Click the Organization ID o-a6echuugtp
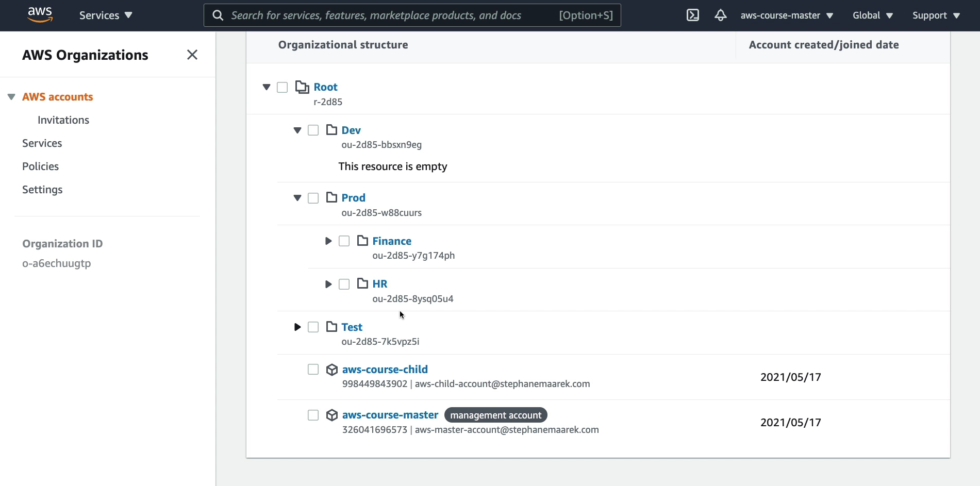This screenshot has height=486, width=980. (57, 263)
